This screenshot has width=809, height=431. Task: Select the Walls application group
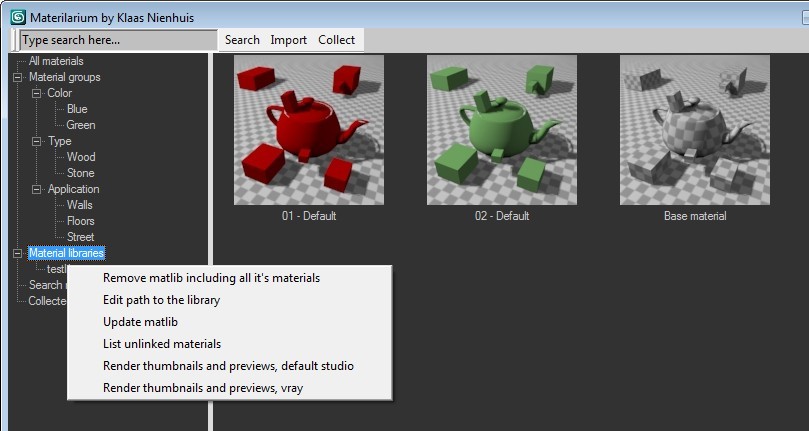click(79, 205)
